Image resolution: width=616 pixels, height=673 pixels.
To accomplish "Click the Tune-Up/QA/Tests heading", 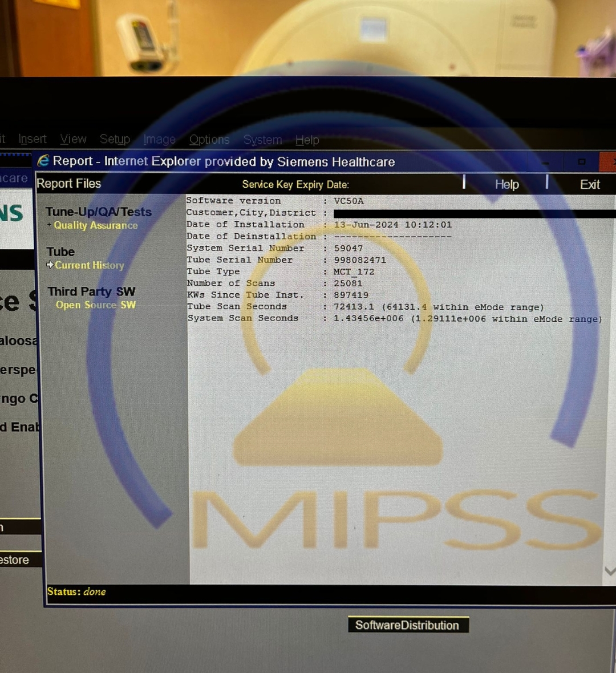I will 99,212.
